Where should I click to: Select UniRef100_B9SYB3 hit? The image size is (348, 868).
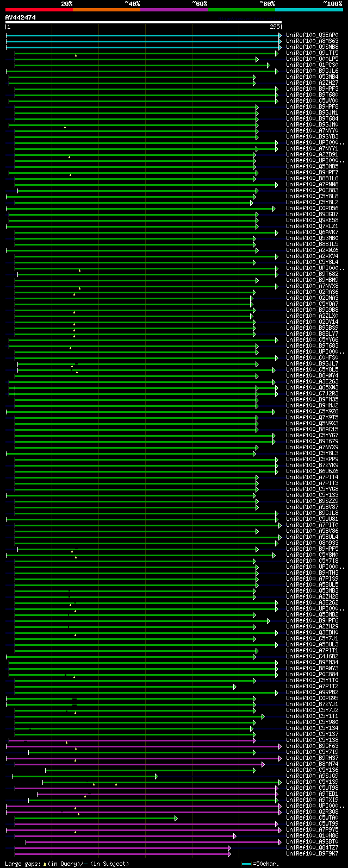pos(312,136)
